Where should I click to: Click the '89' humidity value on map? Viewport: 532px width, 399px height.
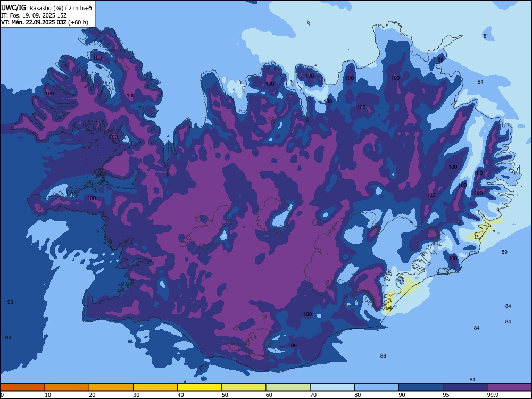tap(504, 252)
